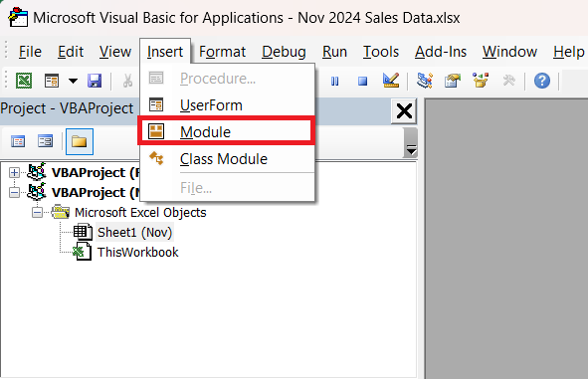Click the VBA application icon in title bar
This screenshot has height=379, width=588.
point(18,17)
